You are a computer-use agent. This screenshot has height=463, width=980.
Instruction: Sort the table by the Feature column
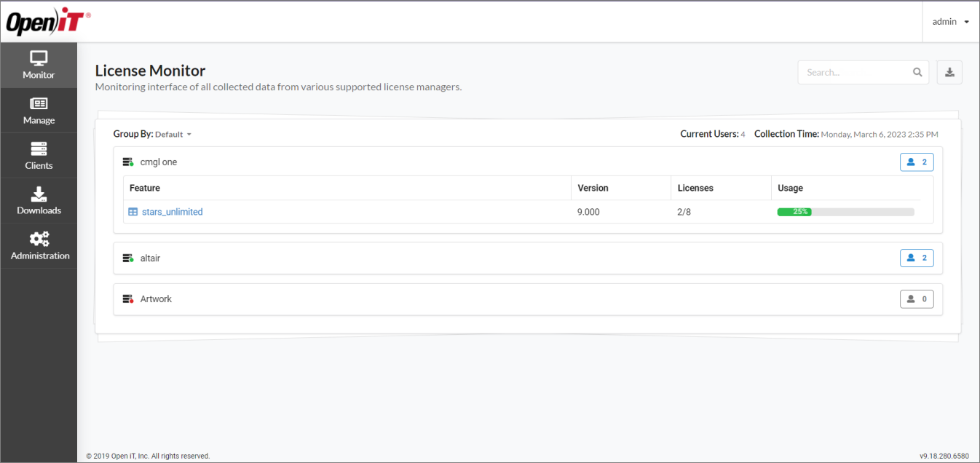(x=144, y=188)
